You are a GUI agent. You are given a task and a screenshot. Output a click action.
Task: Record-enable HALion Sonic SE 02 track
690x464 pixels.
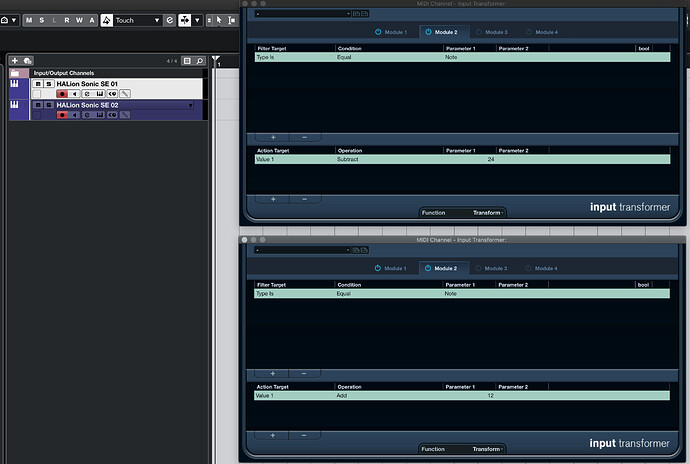click(62, 115)
